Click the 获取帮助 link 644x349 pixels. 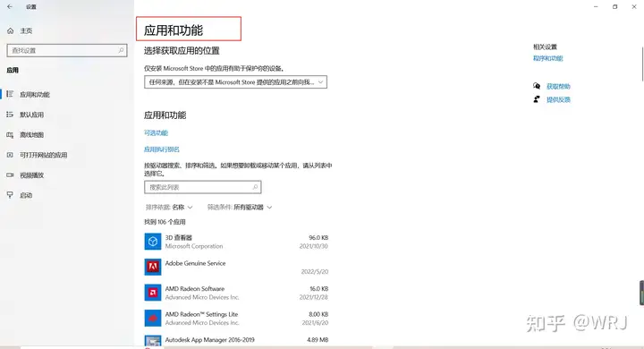[558, 86]
